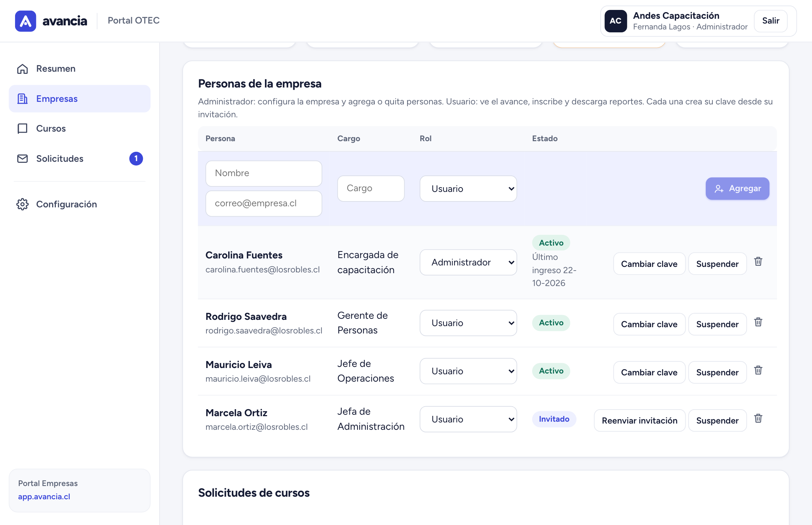Click the email rodrigo.saavedra@losrobles.cl
Viewport: 812px width, 525px height.
pyautogui.click(x=264, y=331)
